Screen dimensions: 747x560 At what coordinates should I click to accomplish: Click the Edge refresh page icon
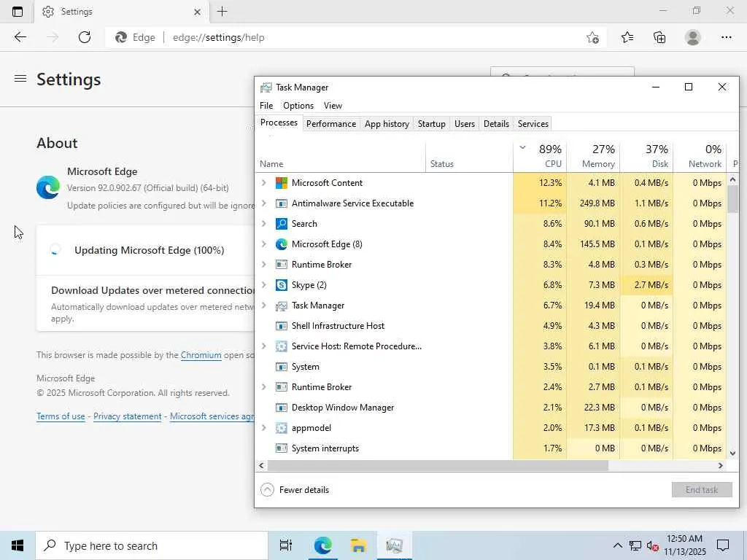[x=85, y=37]
